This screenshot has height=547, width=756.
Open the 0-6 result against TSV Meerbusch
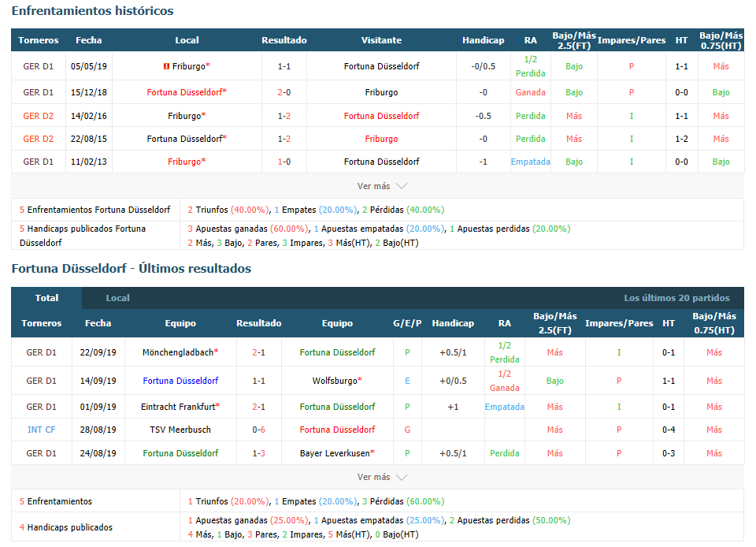[x=259, y=430]
